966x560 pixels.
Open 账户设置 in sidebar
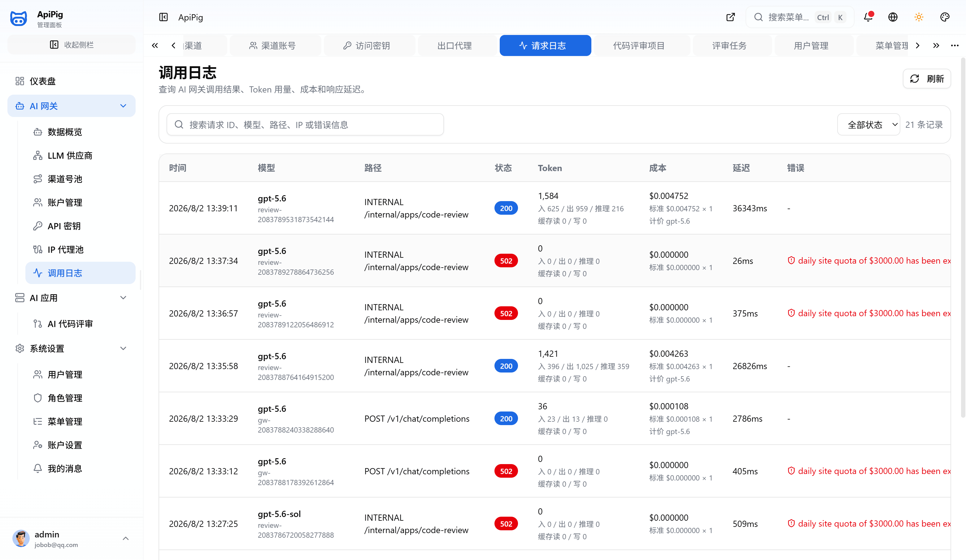[x=80, y=446]
